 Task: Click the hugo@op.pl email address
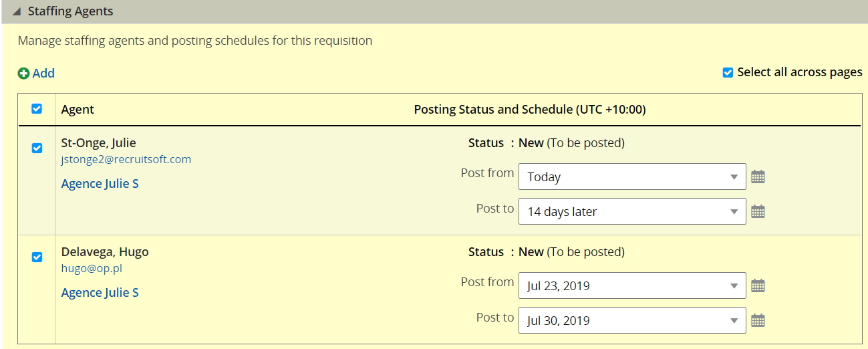pyautogui.click(x=92, y=269)
